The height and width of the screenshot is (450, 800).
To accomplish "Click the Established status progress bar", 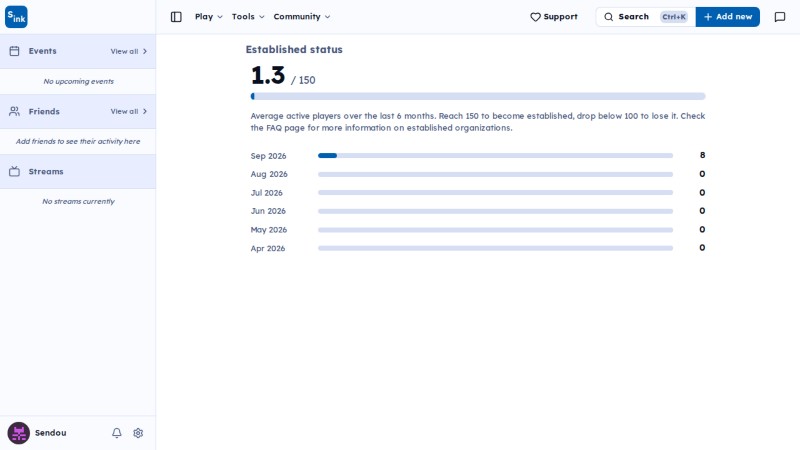I will coord(478,96).
